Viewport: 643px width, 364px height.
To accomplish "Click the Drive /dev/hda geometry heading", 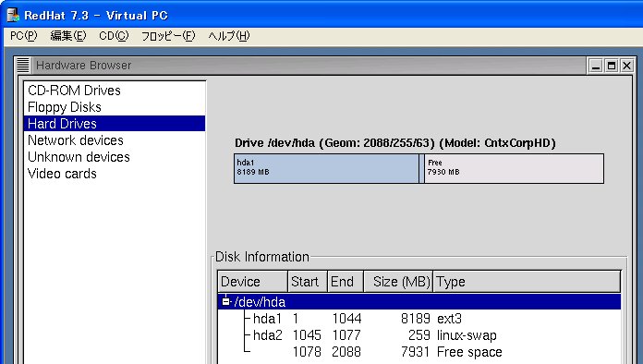I will pyautogui.click(x=395, y=143).
